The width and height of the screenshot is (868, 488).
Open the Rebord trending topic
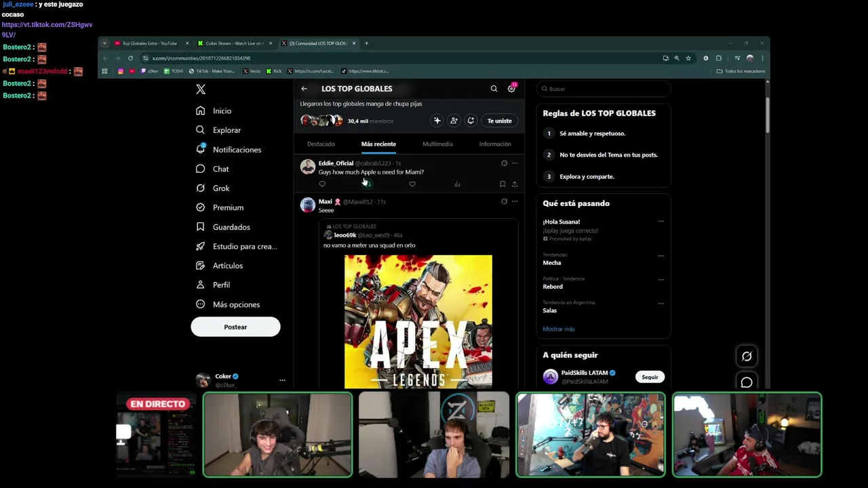click(553, 287)
